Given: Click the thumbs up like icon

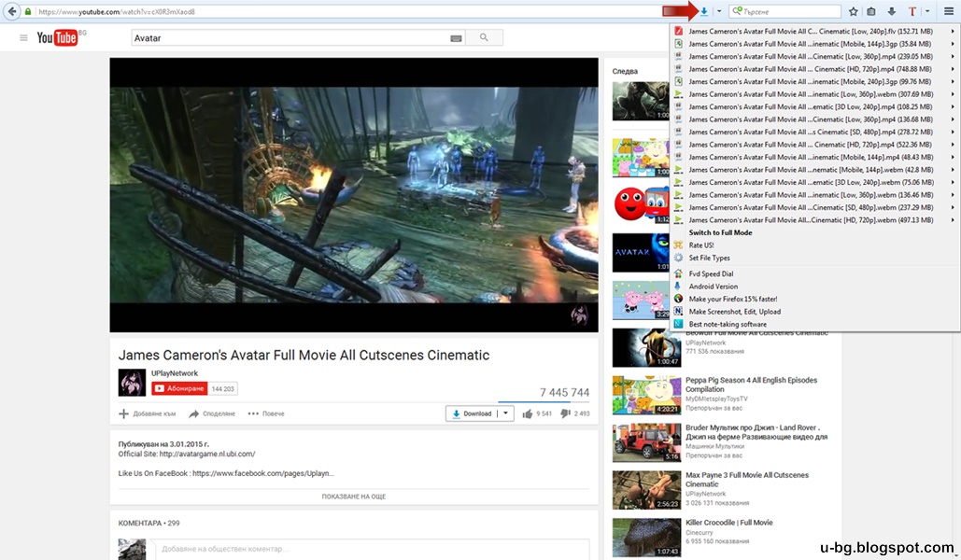Looking at the screenshot, I should click(x=527, y=413).
